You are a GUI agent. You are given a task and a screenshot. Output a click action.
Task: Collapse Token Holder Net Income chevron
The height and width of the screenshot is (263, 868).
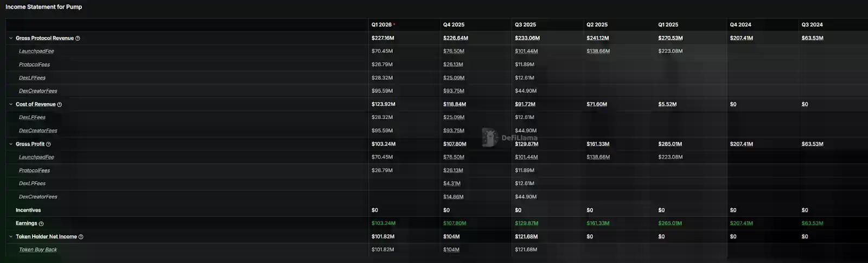pyautogui.click(x=11, y=236)
